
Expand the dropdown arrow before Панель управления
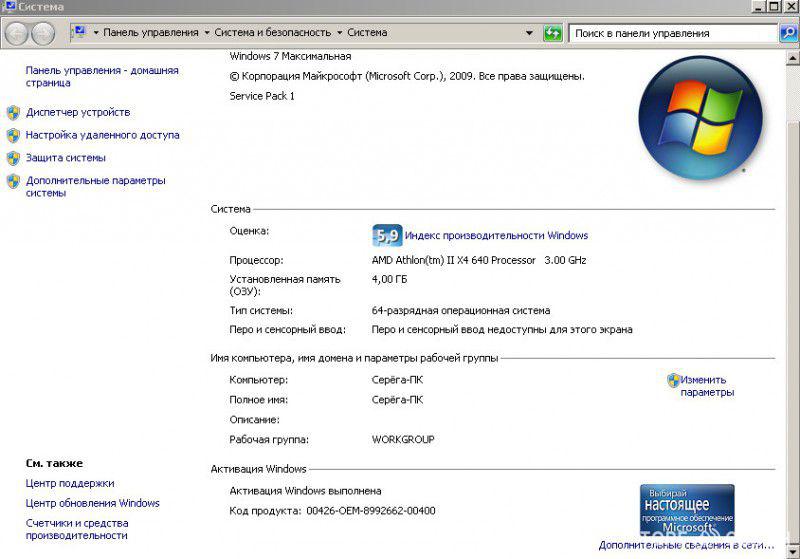(x=95, y=33)
